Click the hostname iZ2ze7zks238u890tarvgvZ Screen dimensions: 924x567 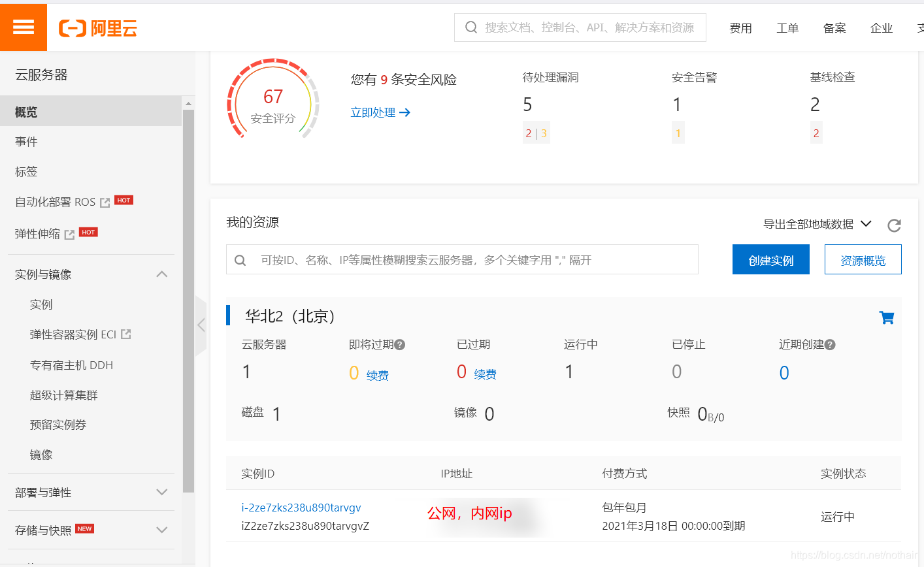305,526
